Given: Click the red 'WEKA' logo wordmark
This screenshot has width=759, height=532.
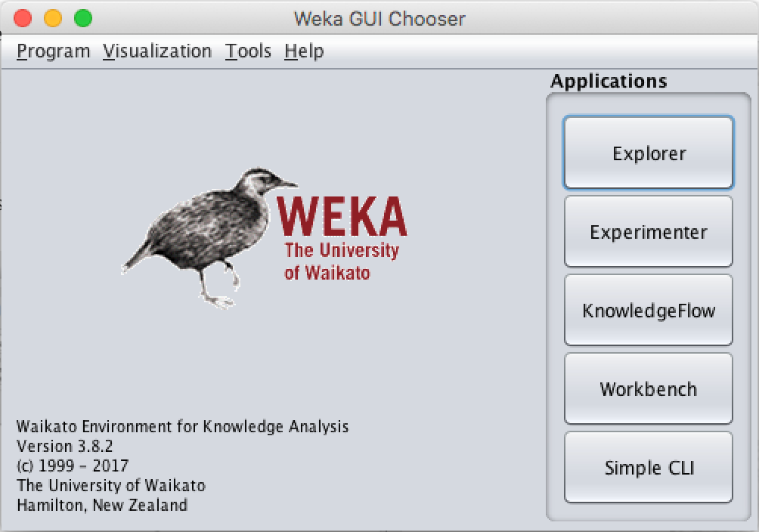Looking at the screenshot, I should 342,216.
